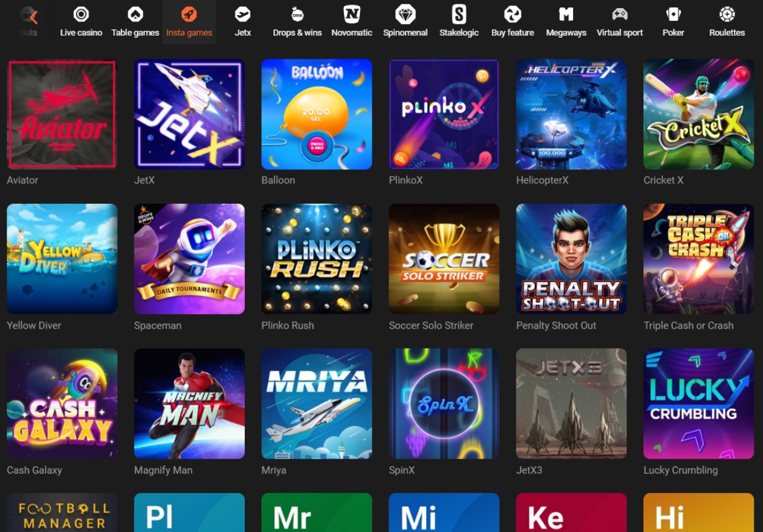Click the Virtual sport gamepad icon
Image resolution: width=763 pixels, height=532 pixels.
pyautogui.click(x=619, y=14)
